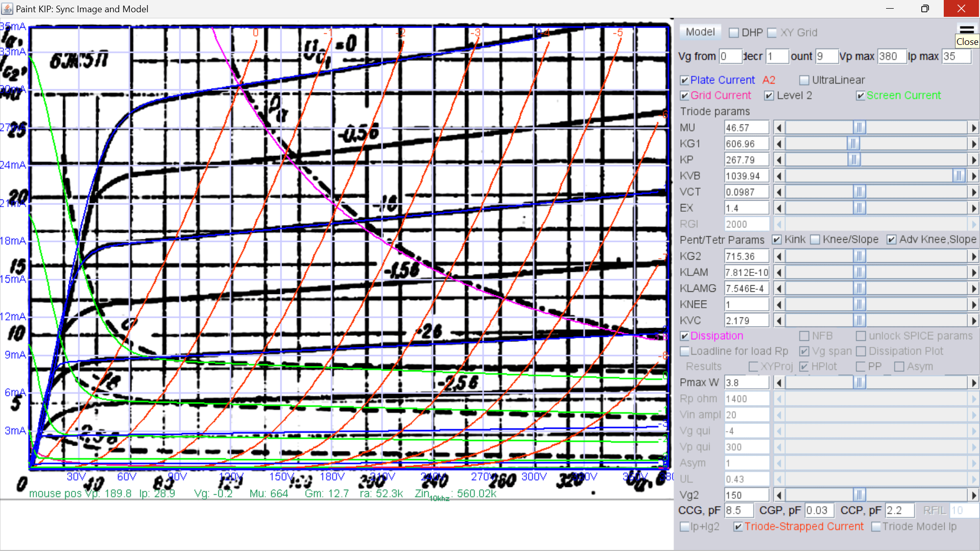Click the Pmax W value field
The width and height of the screenshot is (980, 551).
[x=746, y=383]
